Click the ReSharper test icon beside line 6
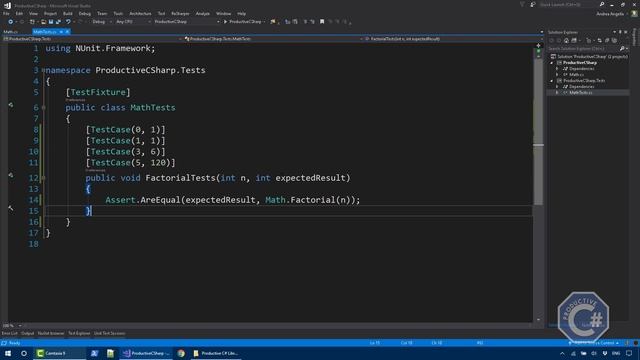Screen dimensions: 640x360 (11, 105)
